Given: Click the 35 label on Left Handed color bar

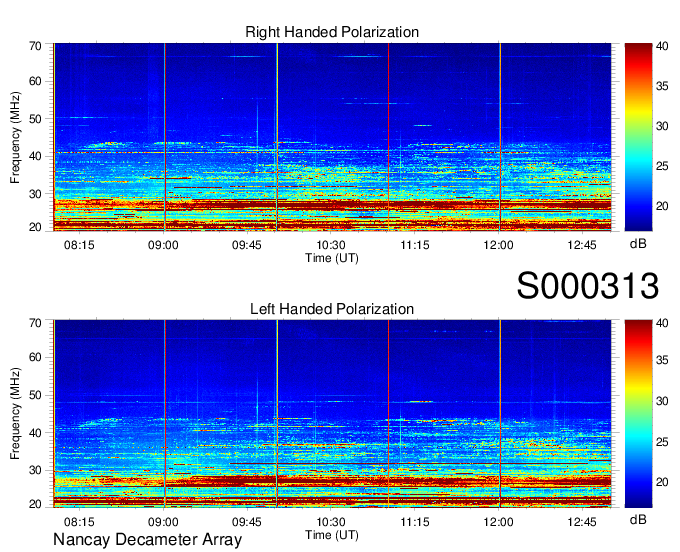Looking at the screenshot, I should pyautogui.click(x=662, y=361).
